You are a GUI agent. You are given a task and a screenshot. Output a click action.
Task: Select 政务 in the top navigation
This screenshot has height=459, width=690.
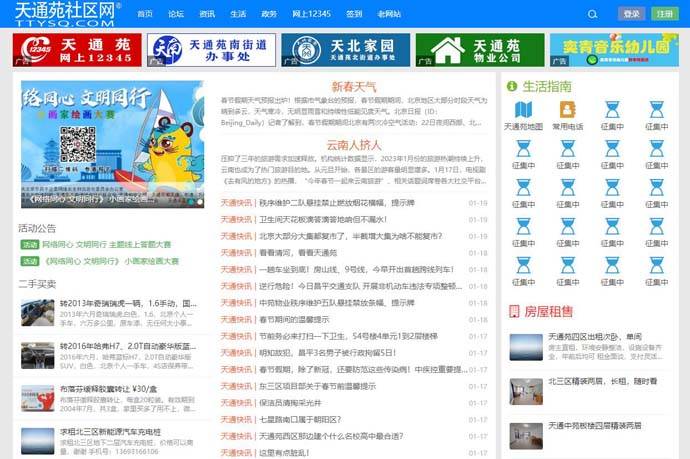pyautogui.click(x=269, y=14)
